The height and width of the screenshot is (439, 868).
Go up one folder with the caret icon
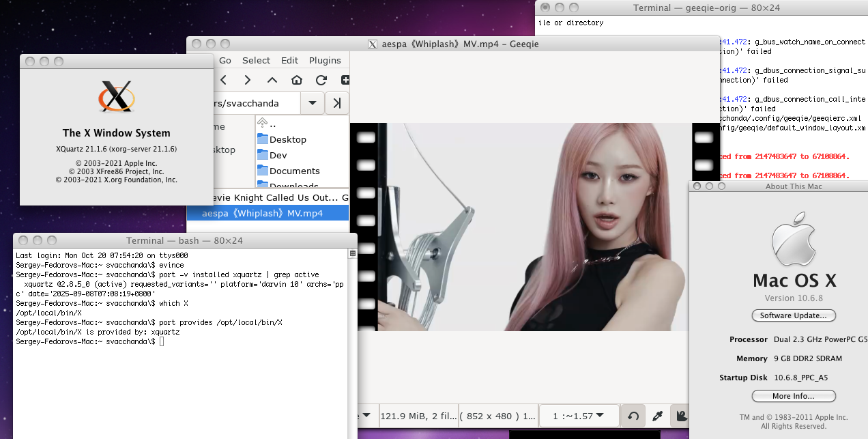coord(272,81)
